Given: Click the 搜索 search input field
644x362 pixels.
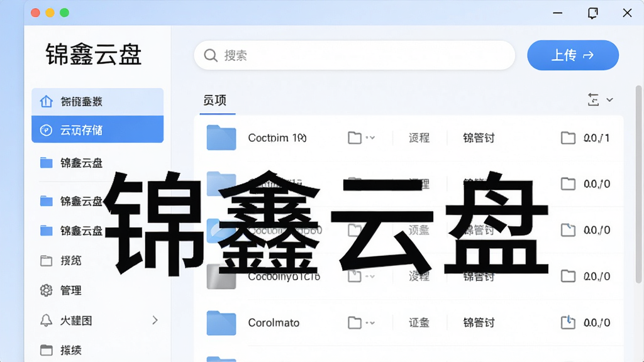Looking at the screenshot, I should [x=354, y=55].
